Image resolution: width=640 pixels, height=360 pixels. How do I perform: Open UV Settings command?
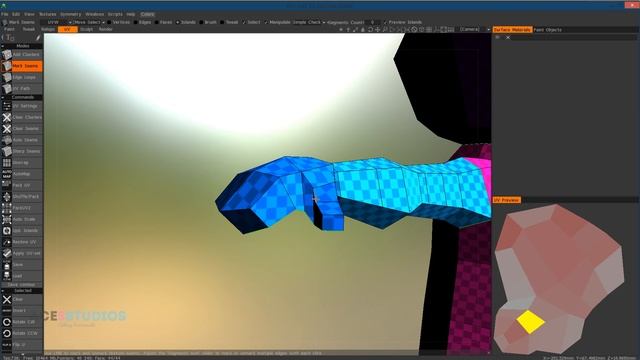pyautogui.click(x=22, y=106)
